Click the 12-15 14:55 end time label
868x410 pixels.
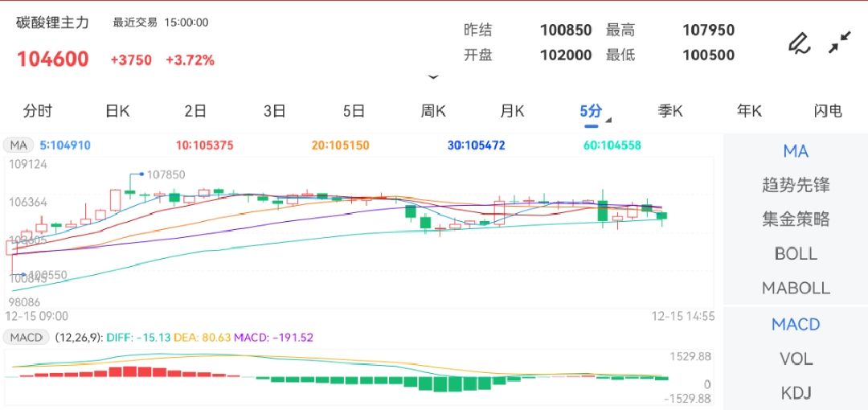tap(683, 317)
